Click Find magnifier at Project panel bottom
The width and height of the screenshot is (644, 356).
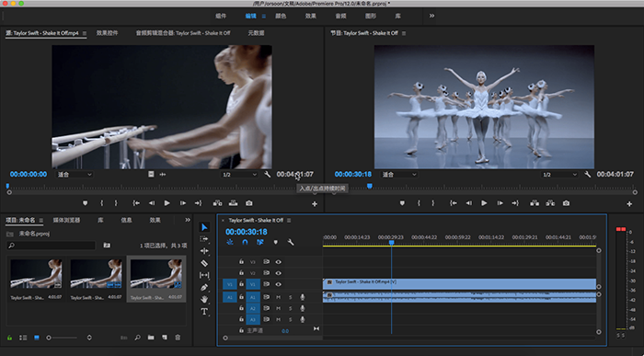pyautogui.click(x=138, y=338)
